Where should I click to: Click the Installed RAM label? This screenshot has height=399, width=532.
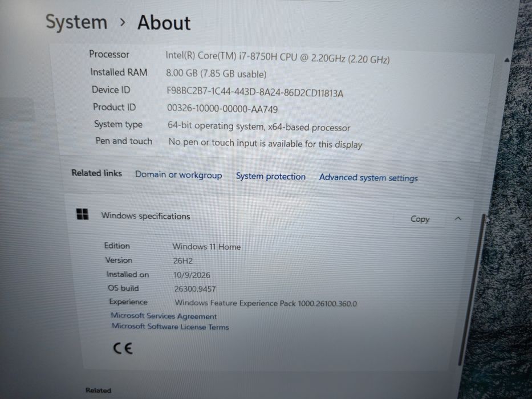119,72
